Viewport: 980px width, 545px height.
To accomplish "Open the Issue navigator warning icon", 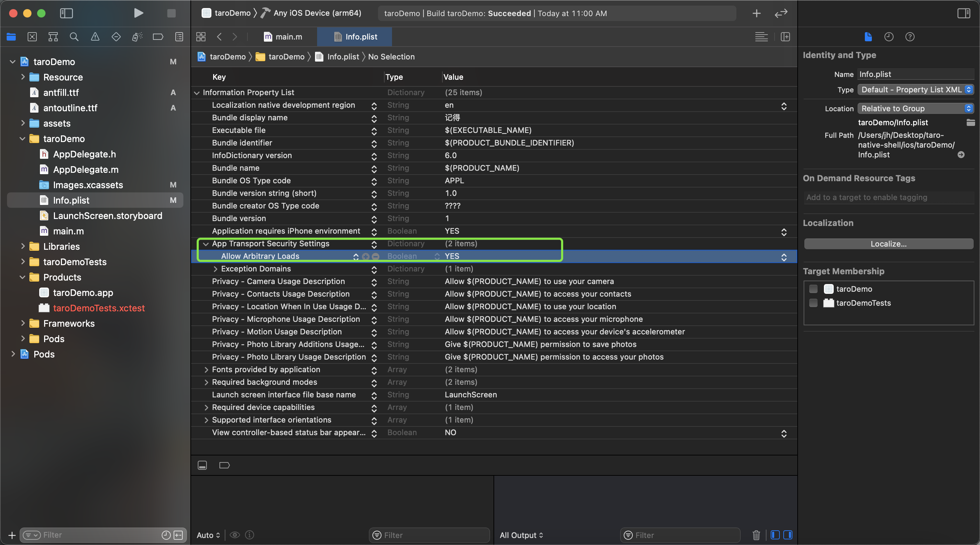I will pyautogui.click(x=95, y=37).
